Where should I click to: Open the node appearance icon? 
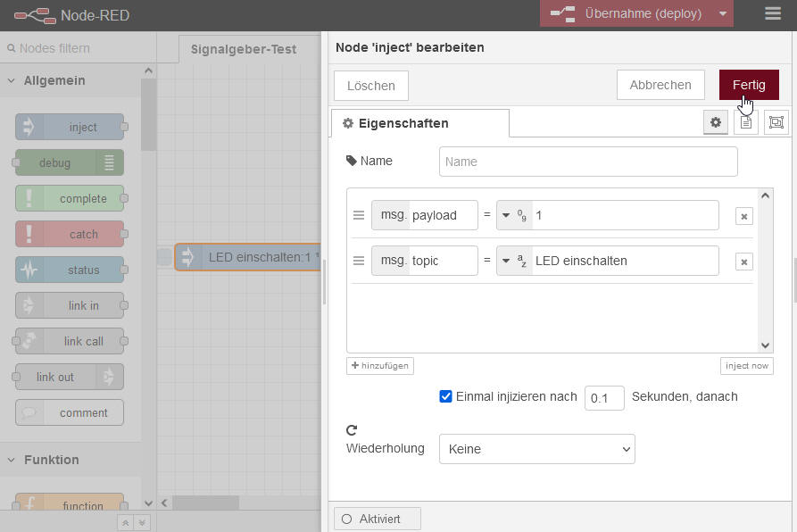point(776,122)
